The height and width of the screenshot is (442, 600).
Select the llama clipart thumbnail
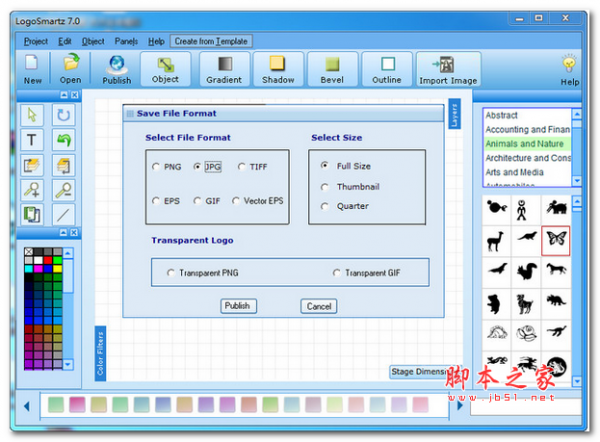pyautogui.click(x=496, y=241)
